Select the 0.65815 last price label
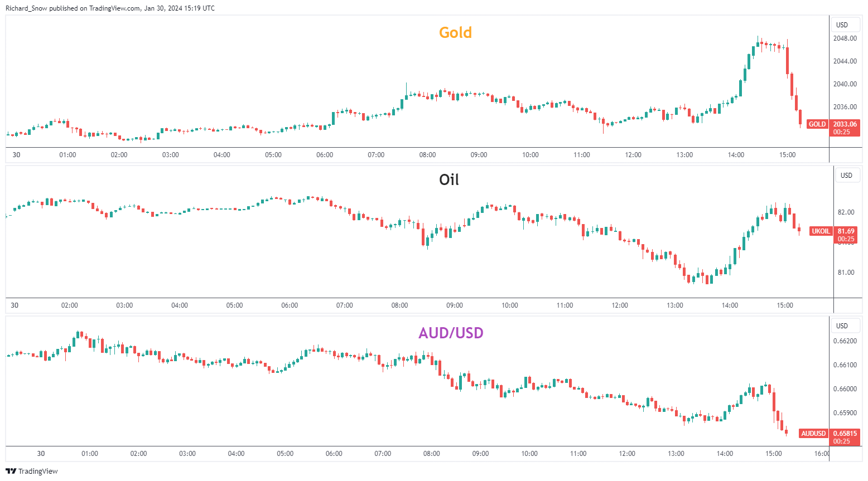The width and height of the screenshot is (868, 481). pos(845,434)
